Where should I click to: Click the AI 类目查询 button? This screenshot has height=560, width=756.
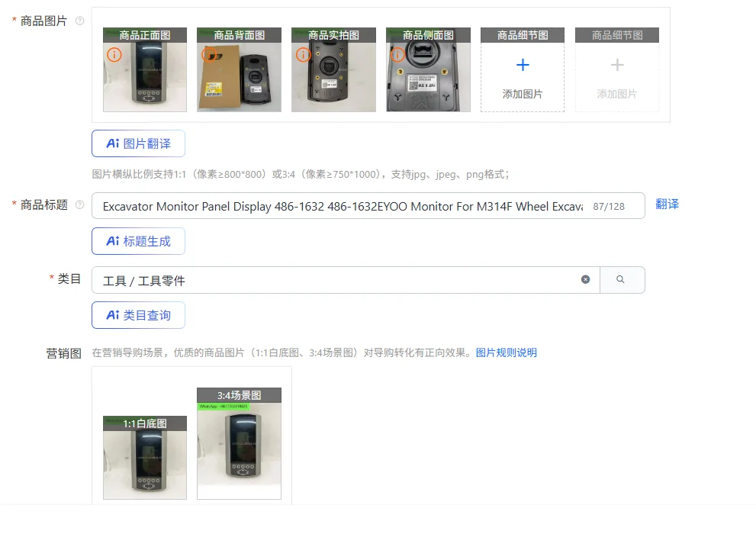138,315
